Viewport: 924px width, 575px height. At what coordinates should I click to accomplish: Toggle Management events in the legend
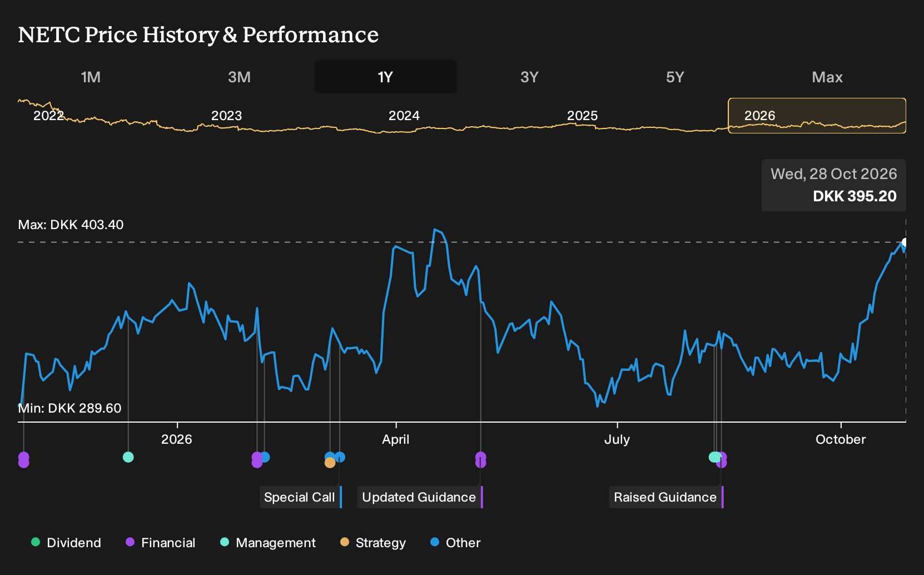tap(268, 543)
